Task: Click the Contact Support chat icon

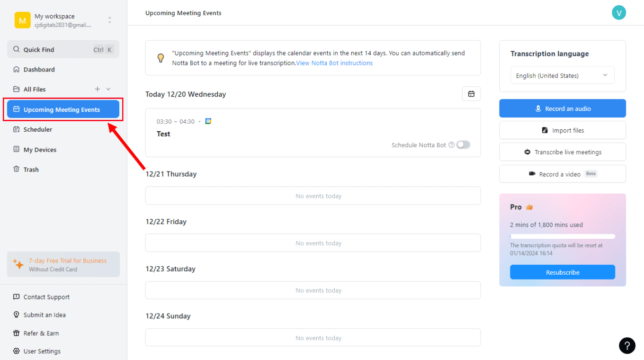Action: click(x=16, y=297)
